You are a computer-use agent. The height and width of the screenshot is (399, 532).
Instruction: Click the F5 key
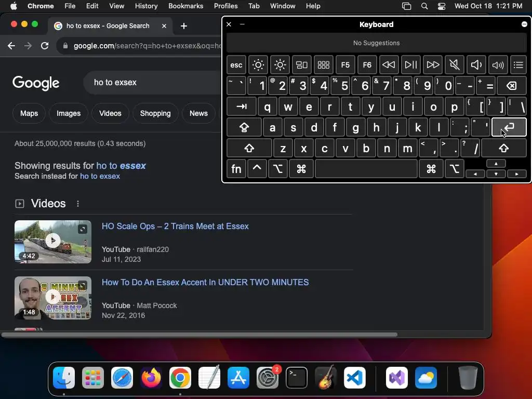point(345,65)
